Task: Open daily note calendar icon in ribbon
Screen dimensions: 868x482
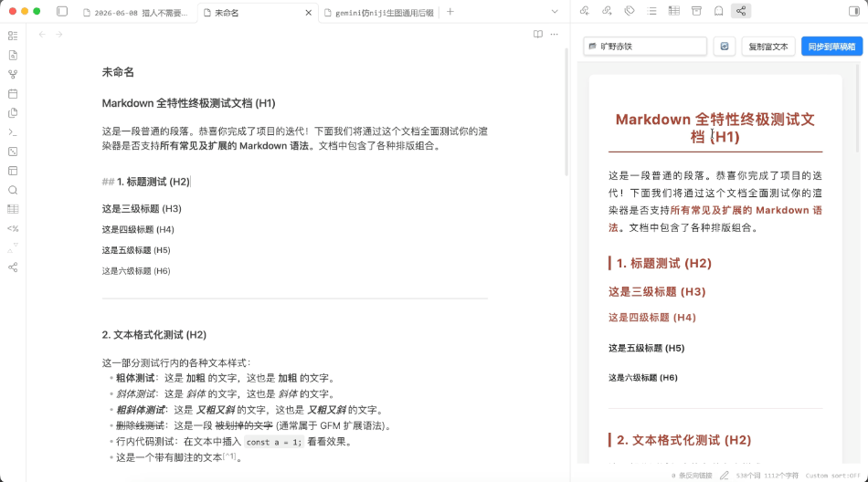Action: pos(13,94)
